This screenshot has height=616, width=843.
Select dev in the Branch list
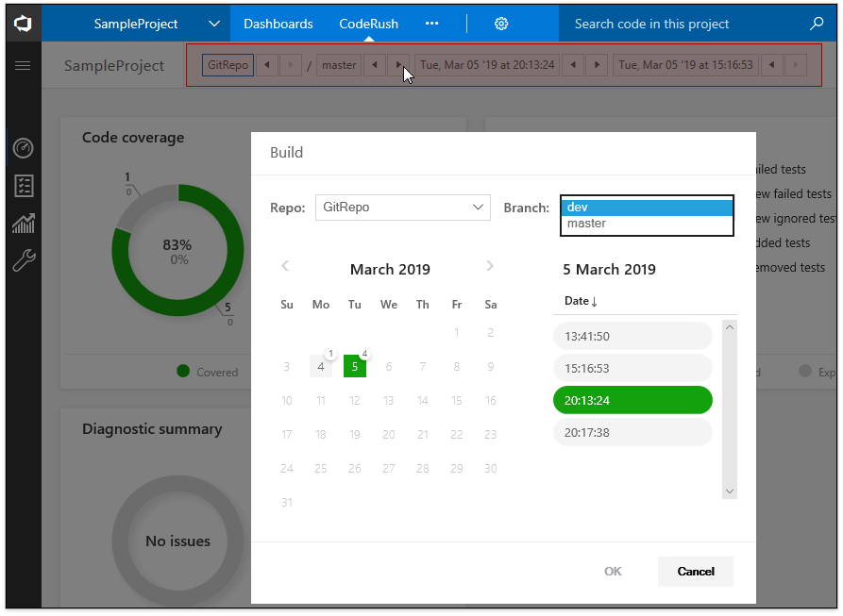[x=647, y=208]
